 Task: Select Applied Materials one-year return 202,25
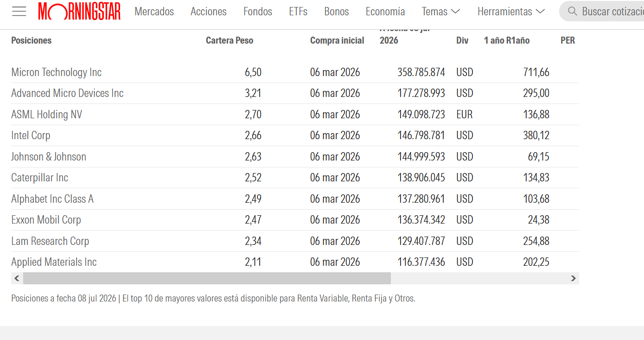click(536, 262)
